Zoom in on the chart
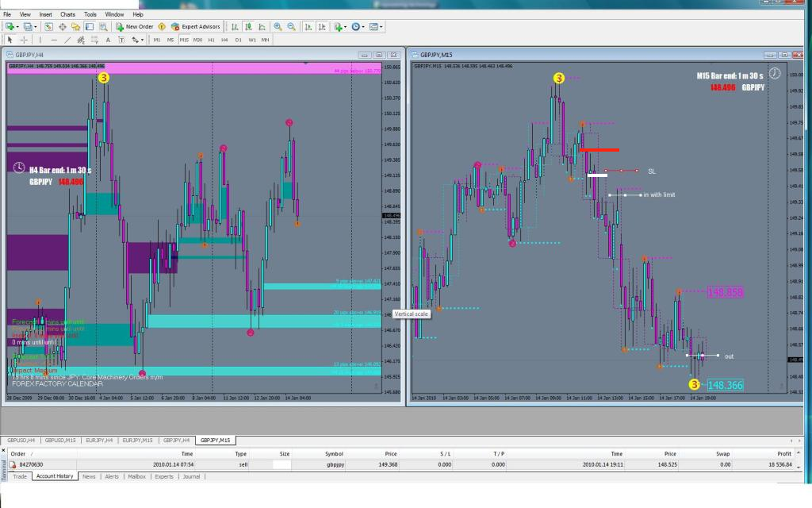812x508 pixels. point(278,26)
